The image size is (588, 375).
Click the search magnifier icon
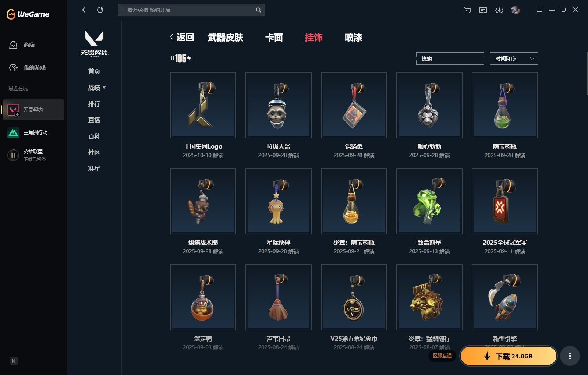coord(258,10)
